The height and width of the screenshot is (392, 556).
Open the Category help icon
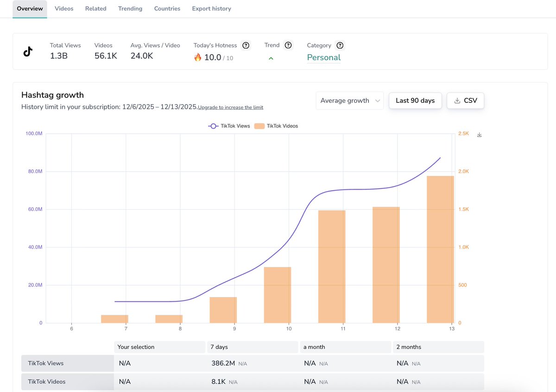tap(340, 45)
